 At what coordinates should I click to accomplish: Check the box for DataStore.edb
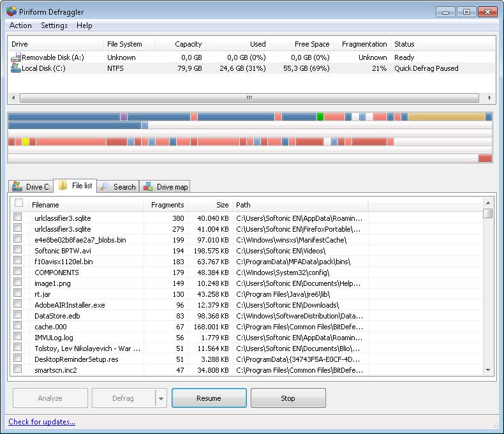coord(18,315)
